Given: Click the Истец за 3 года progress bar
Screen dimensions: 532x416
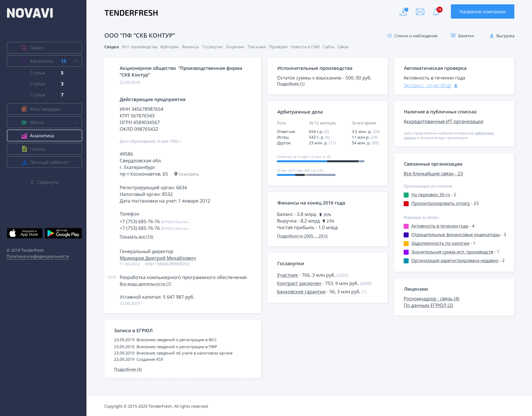Looking at the screenshot, I should [x=306, y=175].
